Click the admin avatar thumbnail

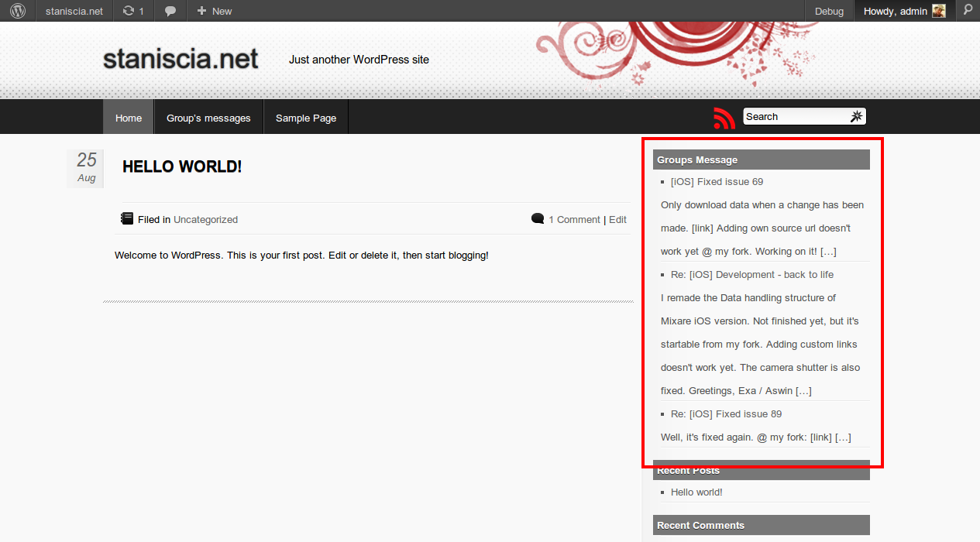(x=938, y=11)
